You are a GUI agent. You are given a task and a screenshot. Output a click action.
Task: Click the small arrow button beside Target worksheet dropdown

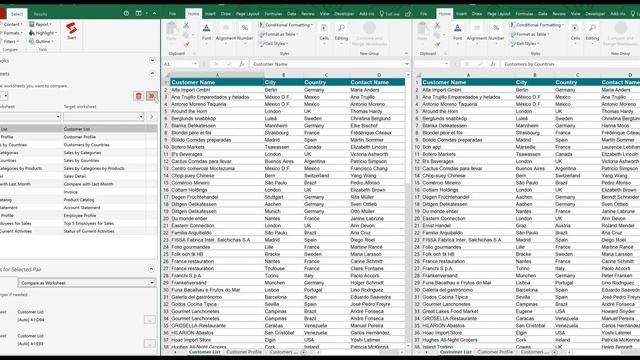click(x=151, y=117)
